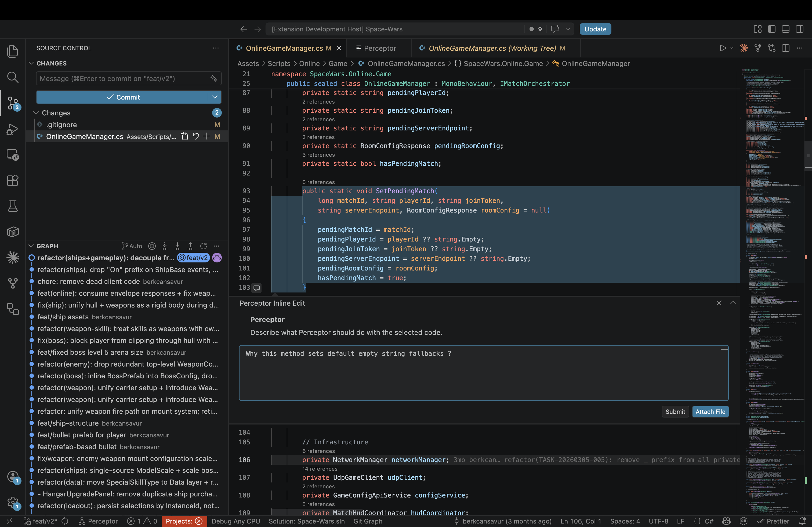Toggle the secondary side bar visibility
Screen dimensions: 812x527
799,29
